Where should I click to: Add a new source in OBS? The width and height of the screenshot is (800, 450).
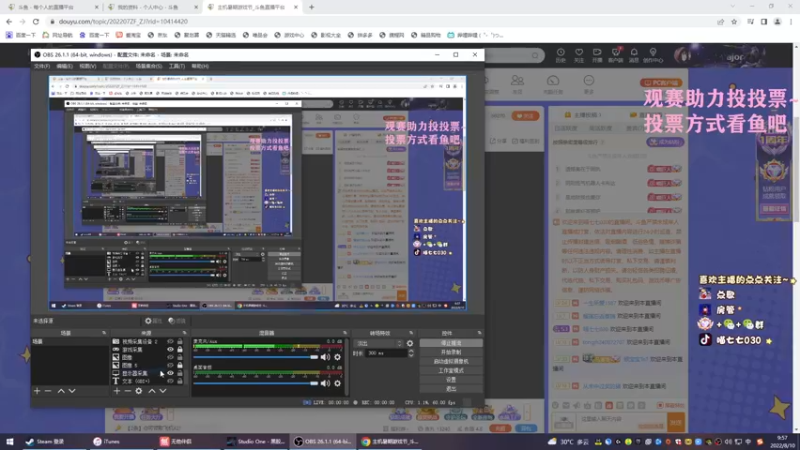click(117, 391)
